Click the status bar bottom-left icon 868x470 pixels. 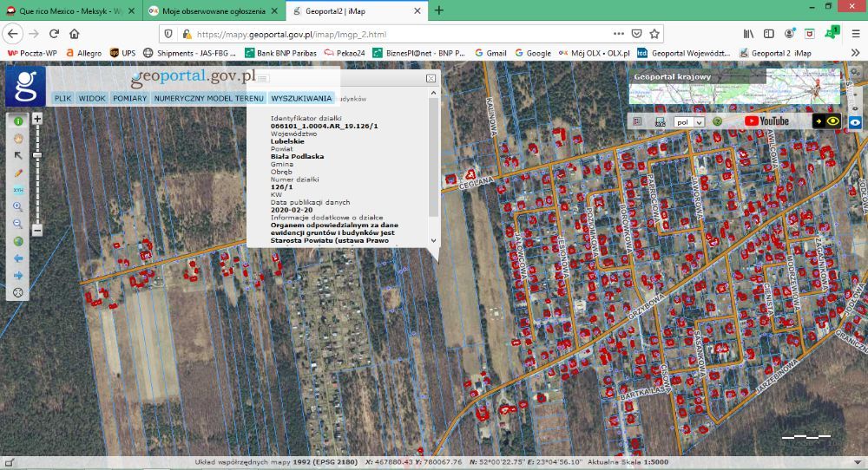click(9, 463)
